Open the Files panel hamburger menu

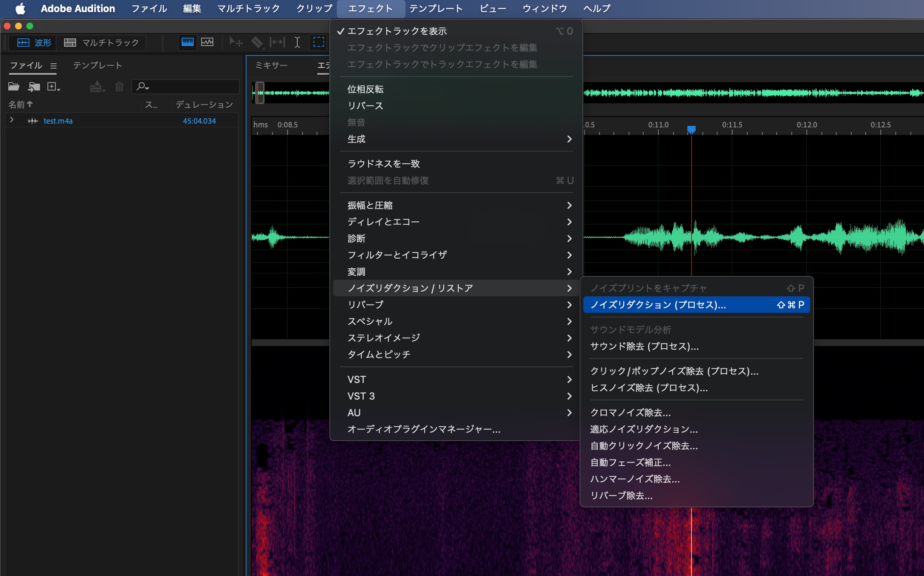coord(54,66)
